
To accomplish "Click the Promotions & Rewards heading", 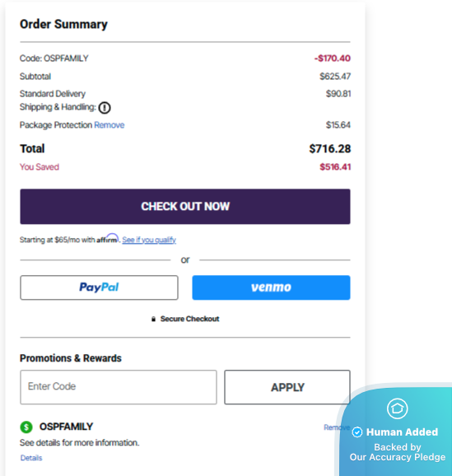I will (x=71, y=358).
